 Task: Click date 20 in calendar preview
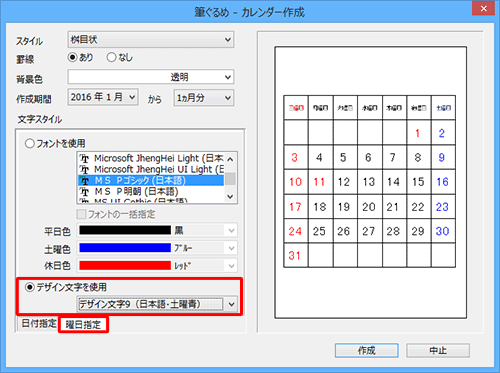coord(369,207)
